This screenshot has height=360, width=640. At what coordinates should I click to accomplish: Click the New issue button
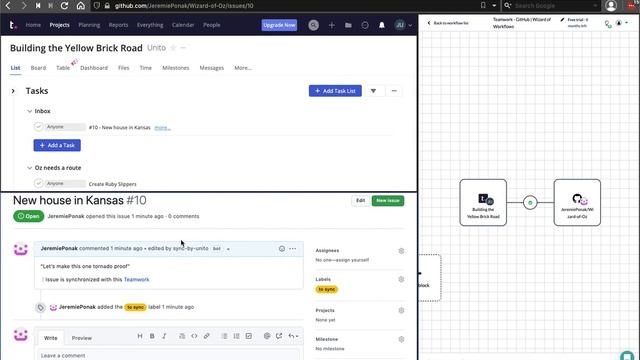pos(388,200)
